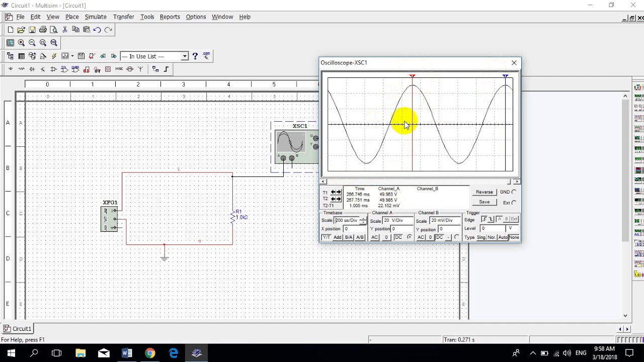This screenshot has height=362, width=644.
Task: Open the CMOS logic components group
Action: 75,69
